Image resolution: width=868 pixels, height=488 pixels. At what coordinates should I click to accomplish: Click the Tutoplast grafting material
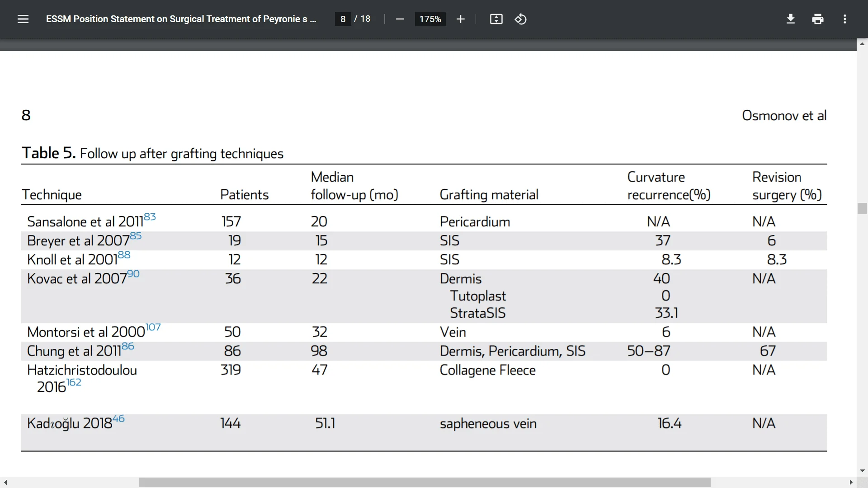[x=478, y=296]
